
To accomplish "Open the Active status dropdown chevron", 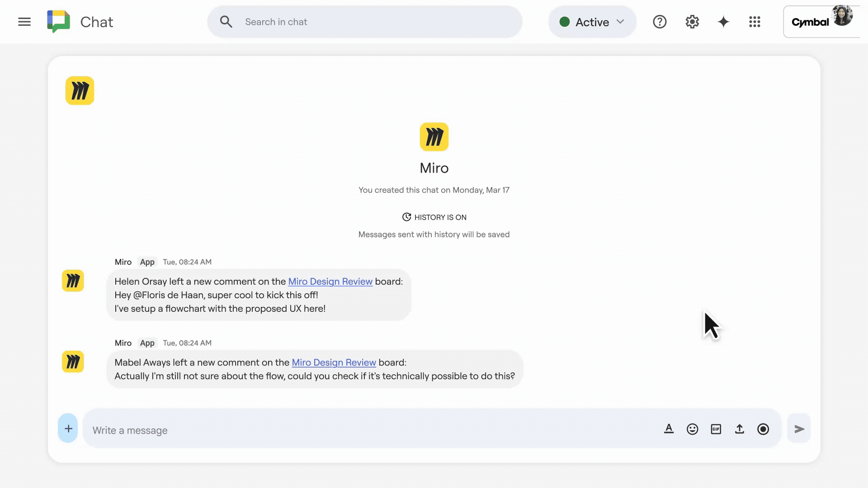I will coord(620,21).
